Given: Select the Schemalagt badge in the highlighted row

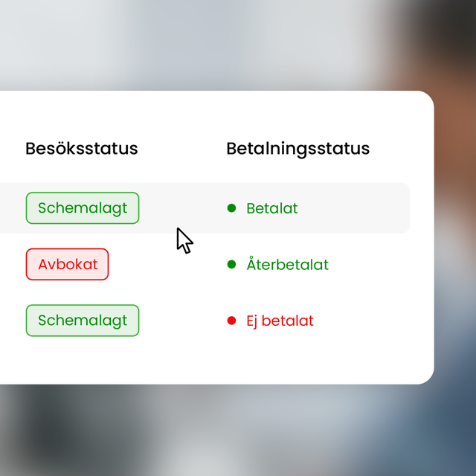Looking at the screenshot, I should (83, 208).
